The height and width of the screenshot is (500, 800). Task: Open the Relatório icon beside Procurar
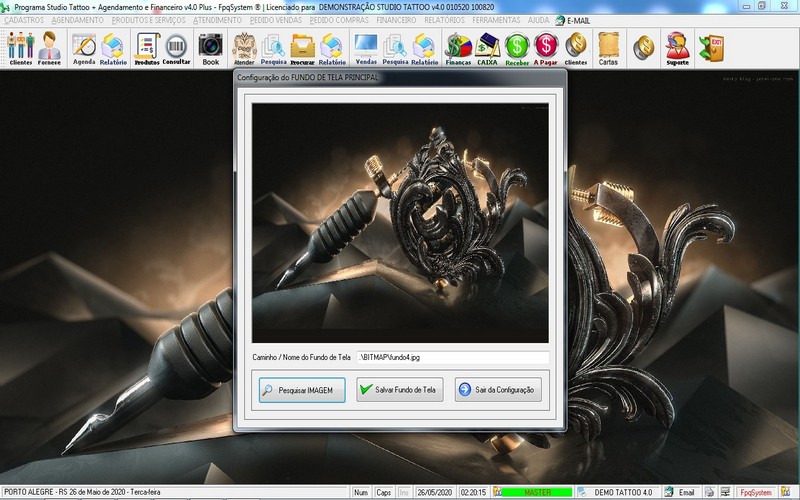pyautogui.click(x=332, y=48)
